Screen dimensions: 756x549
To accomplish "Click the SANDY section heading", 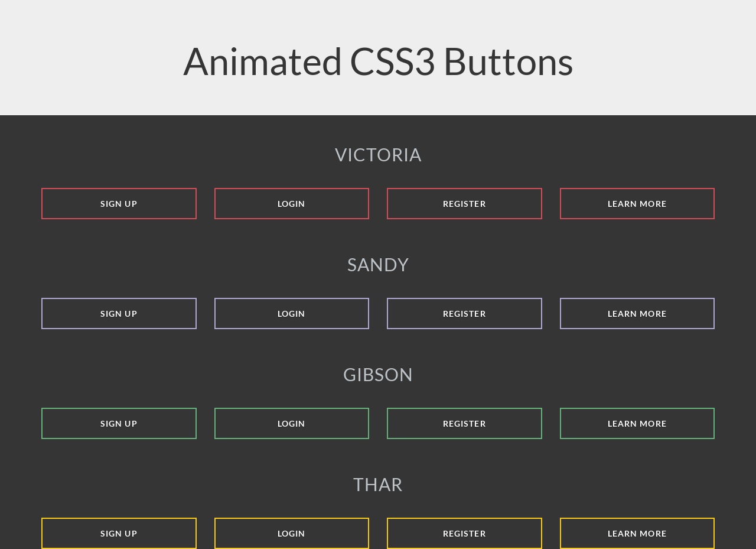I will [x=378, y=265].
